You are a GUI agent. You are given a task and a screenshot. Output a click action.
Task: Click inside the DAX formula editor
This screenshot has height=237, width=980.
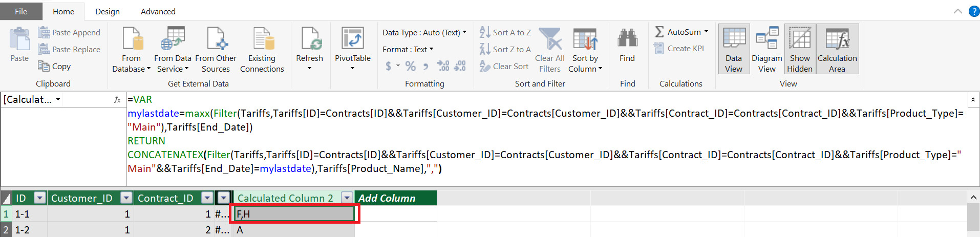[x=547, y=139]
